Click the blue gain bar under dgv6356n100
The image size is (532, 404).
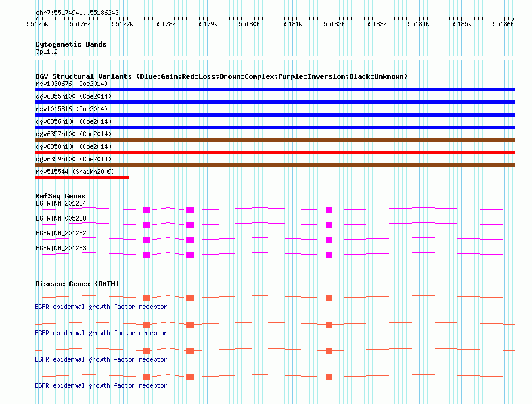point(275,127)
